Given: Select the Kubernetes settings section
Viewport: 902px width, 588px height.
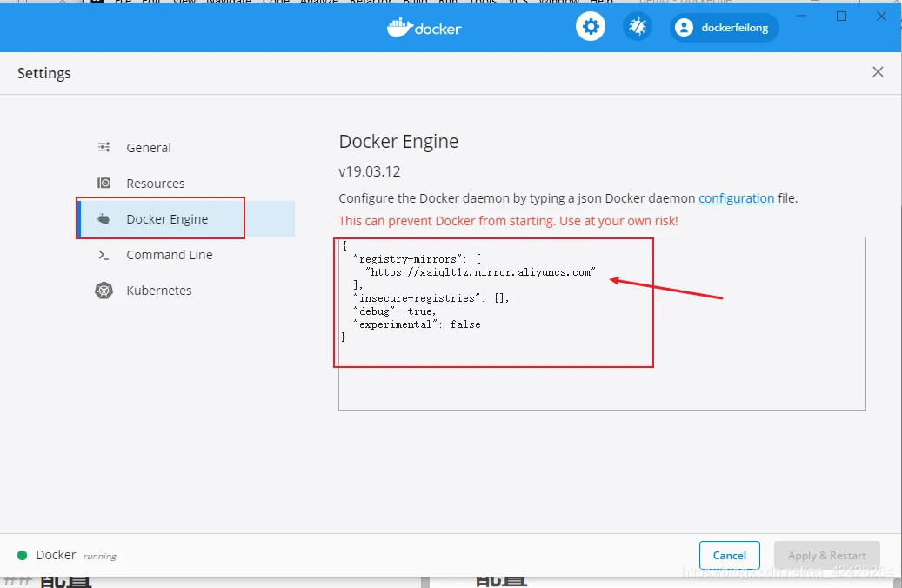Looking at the screenshot, I should tap(158, 291).
